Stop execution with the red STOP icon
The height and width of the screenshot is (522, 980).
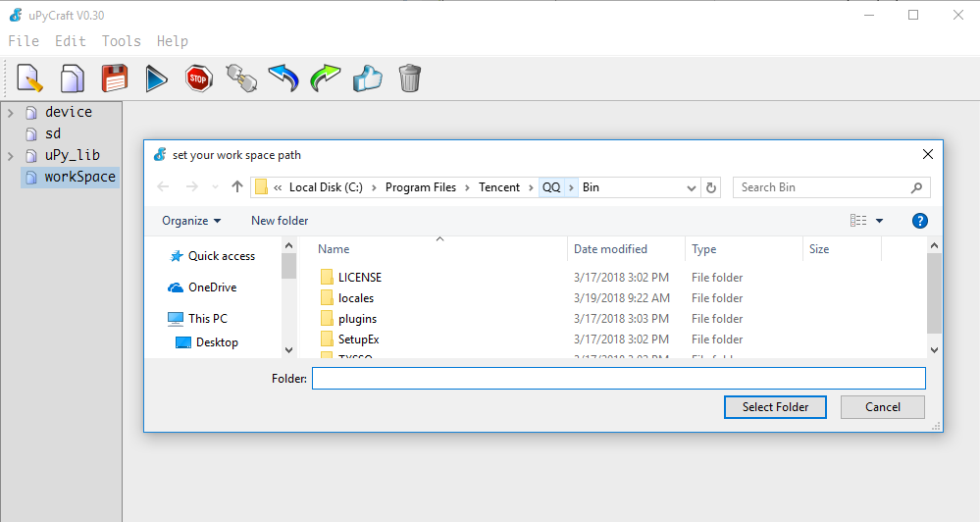coord(199,78)
